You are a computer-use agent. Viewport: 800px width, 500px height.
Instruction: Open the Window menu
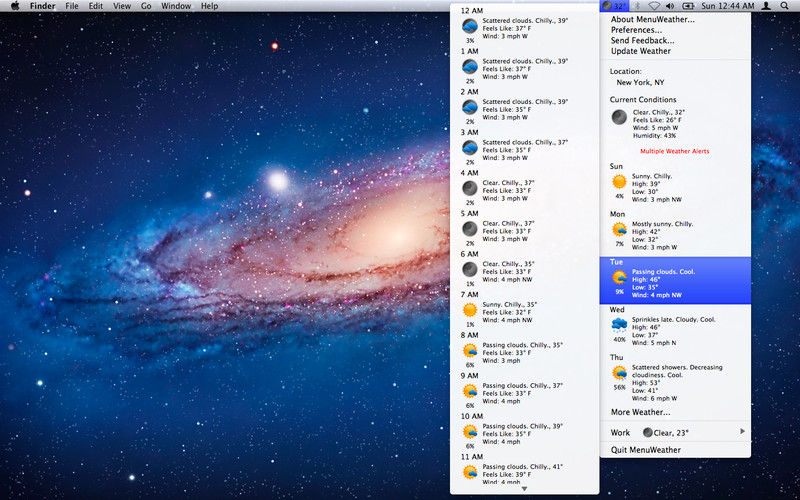tap(176, 6)
